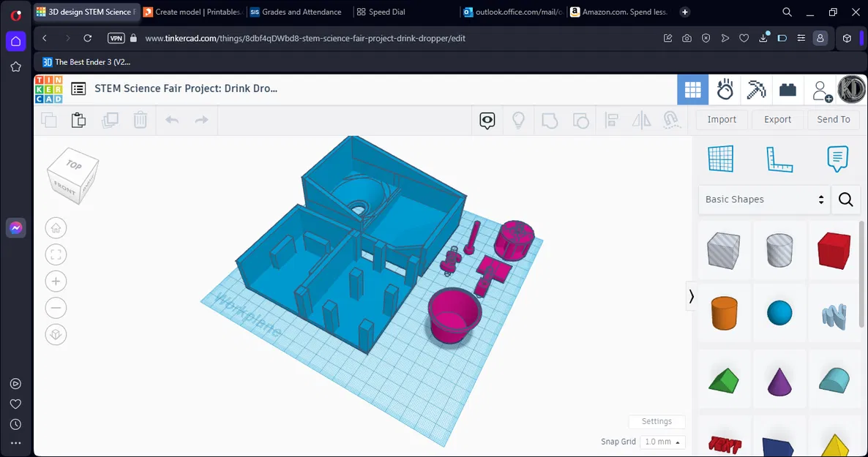Viewport: 868px width, 457px height.
Task: Pick the striped Cylinder hole shape
Action: coord(779,250)
